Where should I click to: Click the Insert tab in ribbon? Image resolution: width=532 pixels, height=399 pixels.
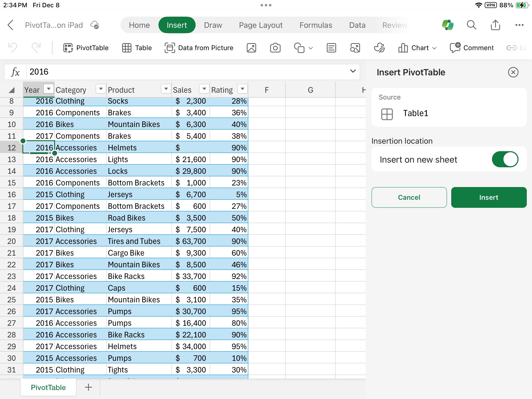click(177, 25)
